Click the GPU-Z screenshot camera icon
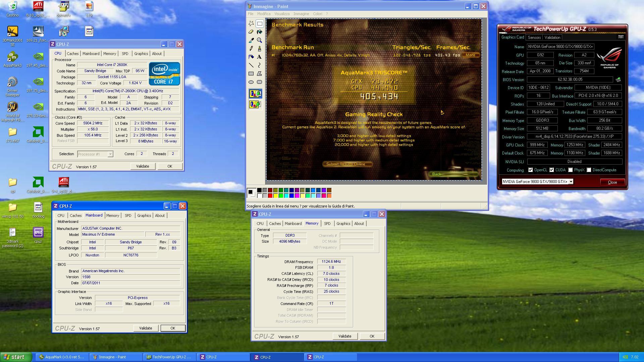Screen dimensions: 644x362 coord(621,37)
